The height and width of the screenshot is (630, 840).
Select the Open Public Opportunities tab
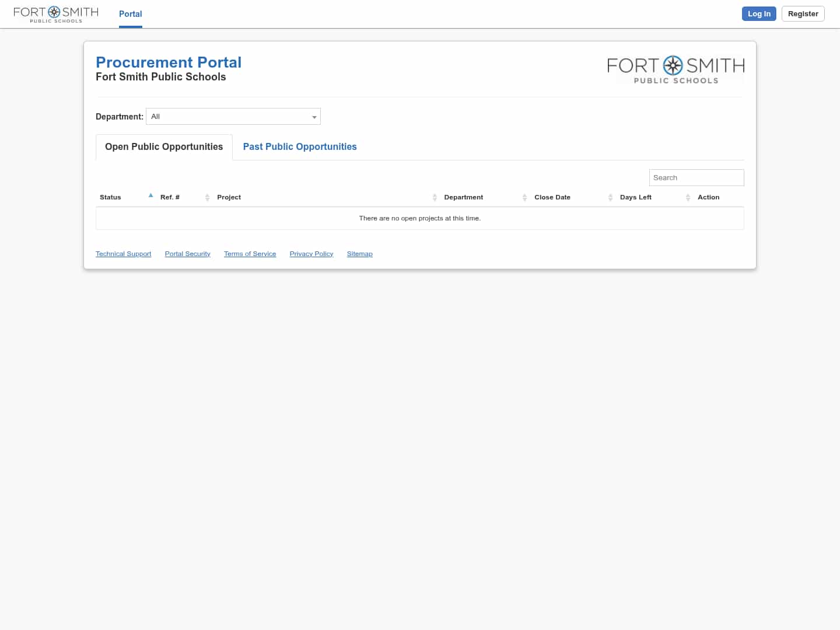coord(164,147)
